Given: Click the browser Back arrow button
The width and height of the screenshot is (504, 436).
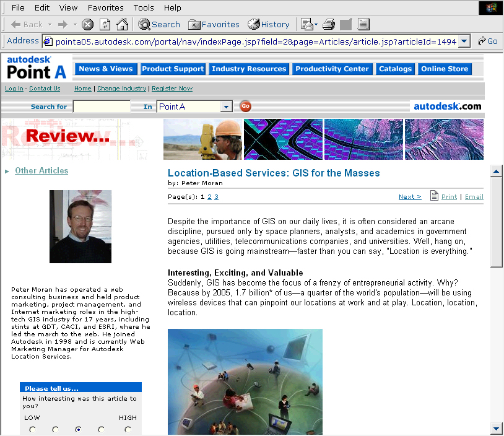Looking at the screenshot, I should (27, 24).
